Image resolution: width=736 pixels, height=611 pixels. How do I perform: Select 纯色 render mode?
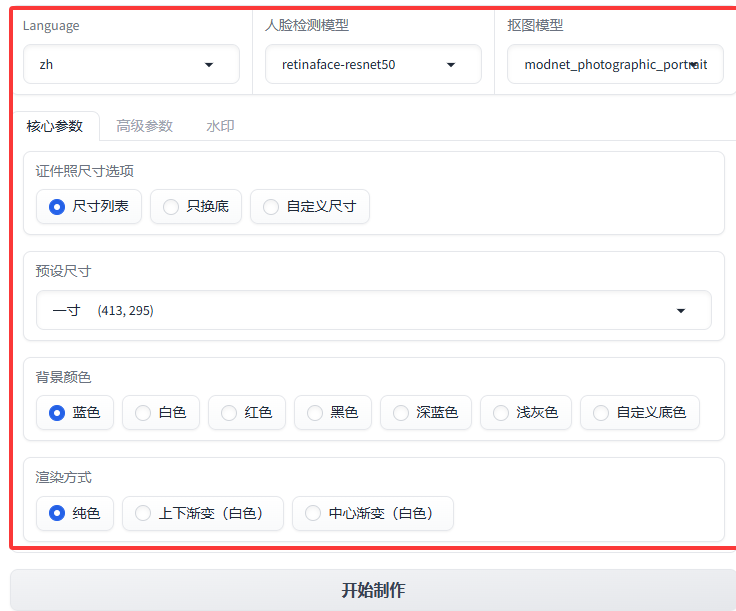pyautogui.click(x=75, y=513)
